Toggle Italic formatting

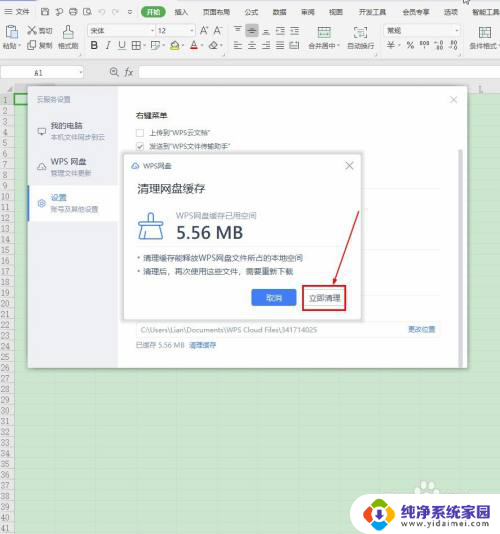tap(108, 45)
